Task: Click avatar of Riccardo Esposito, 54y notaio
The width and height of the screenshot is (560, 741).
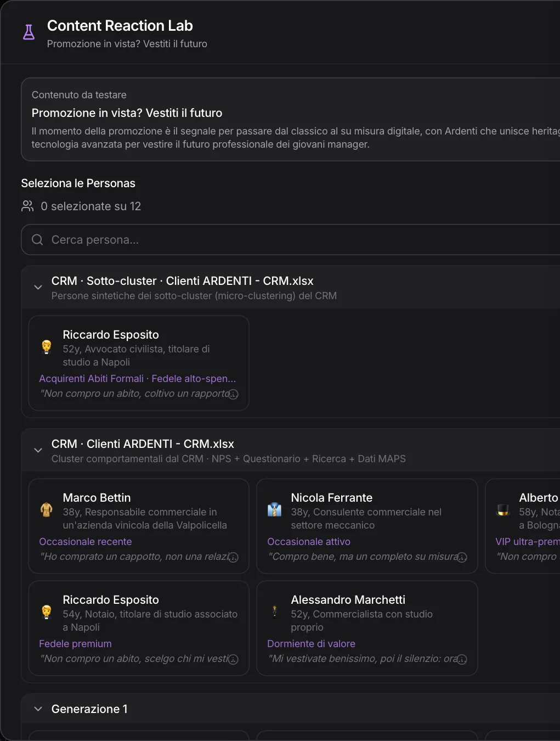Action: pos(47,612)
